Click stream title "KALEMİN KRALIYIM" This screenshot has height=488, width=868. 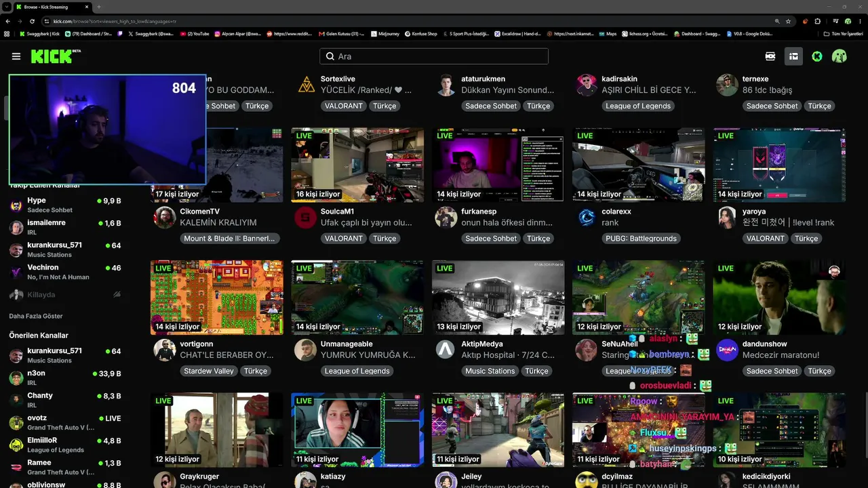coord(218,222)
